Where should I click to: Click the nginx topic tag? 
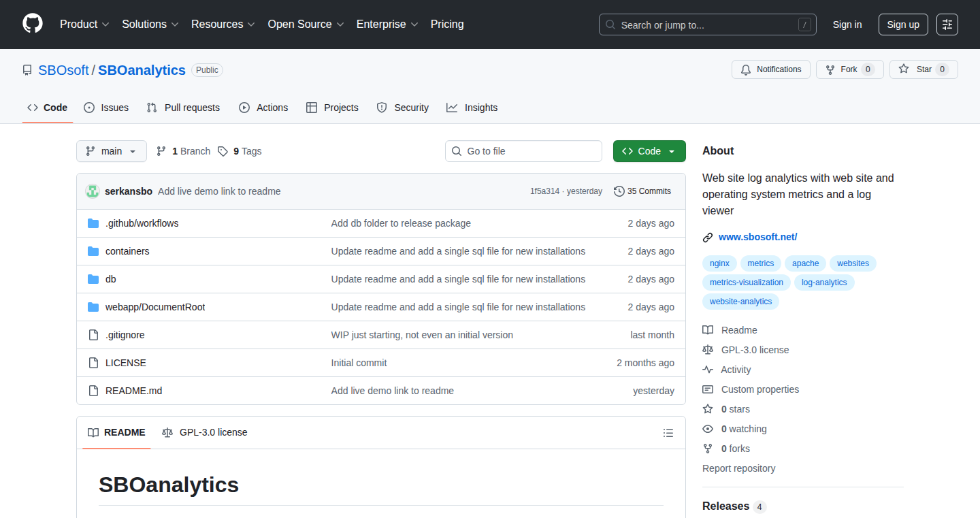click(719, 263)
